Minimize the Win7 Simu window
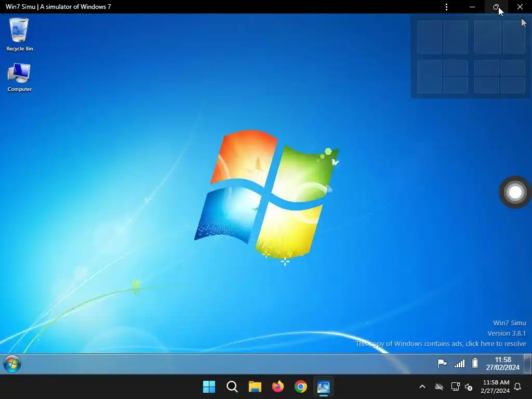The height and width of the screenshot is (399, 532). tap(472, 7)
